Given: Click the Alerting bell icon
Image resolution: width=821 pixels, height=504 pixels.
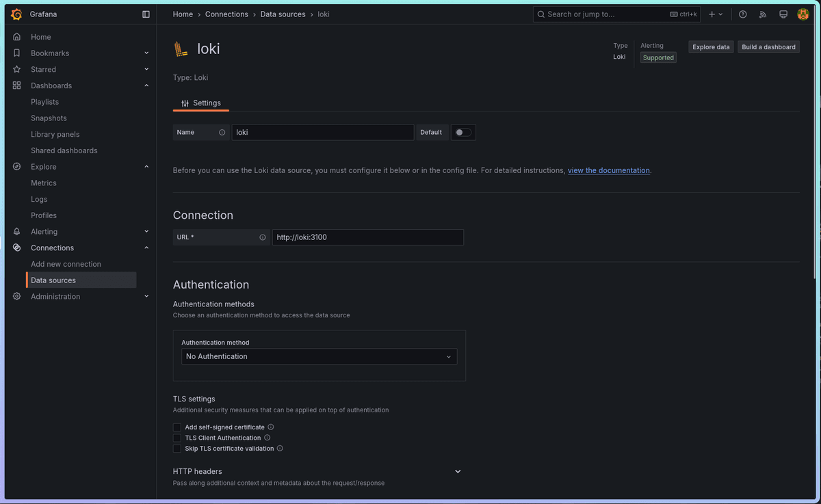Looking at the screenshot, I should pos(16,231).
